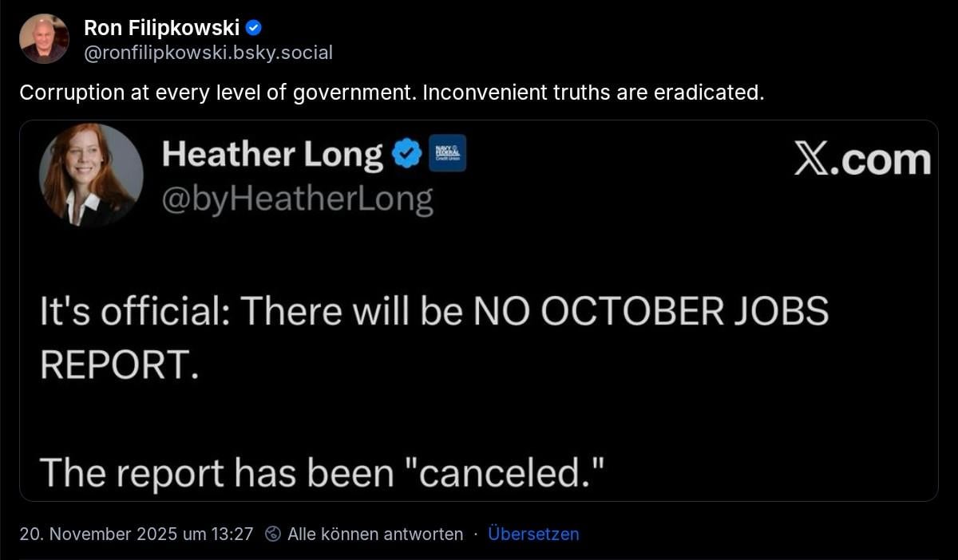Click Heather Long's avatar in the embedded image
Viewport: 958px width, 560px height.
(x=91, y=175)
